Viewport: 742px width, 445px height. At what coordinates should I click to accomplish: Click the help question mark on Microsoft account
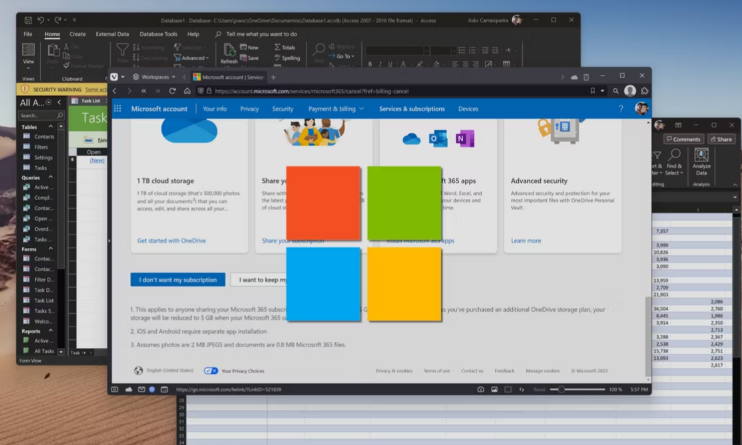621,108
